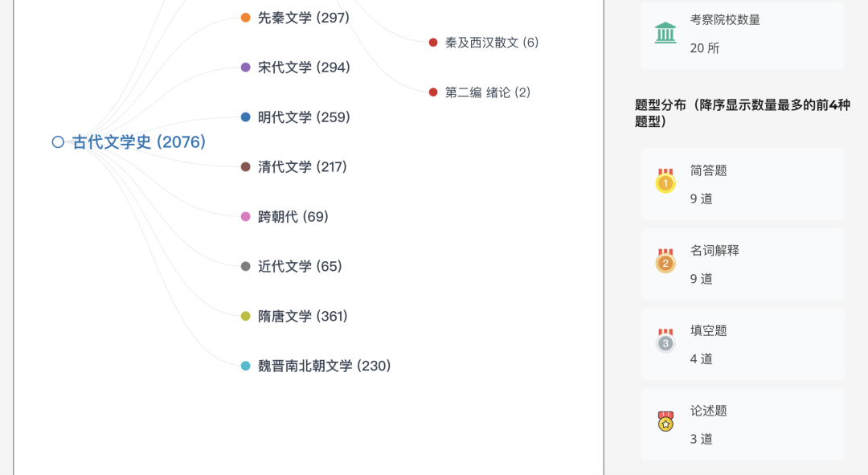
Task: Open the 秦及西汉散文 (6) leaf node
Action: click(492, 43)
